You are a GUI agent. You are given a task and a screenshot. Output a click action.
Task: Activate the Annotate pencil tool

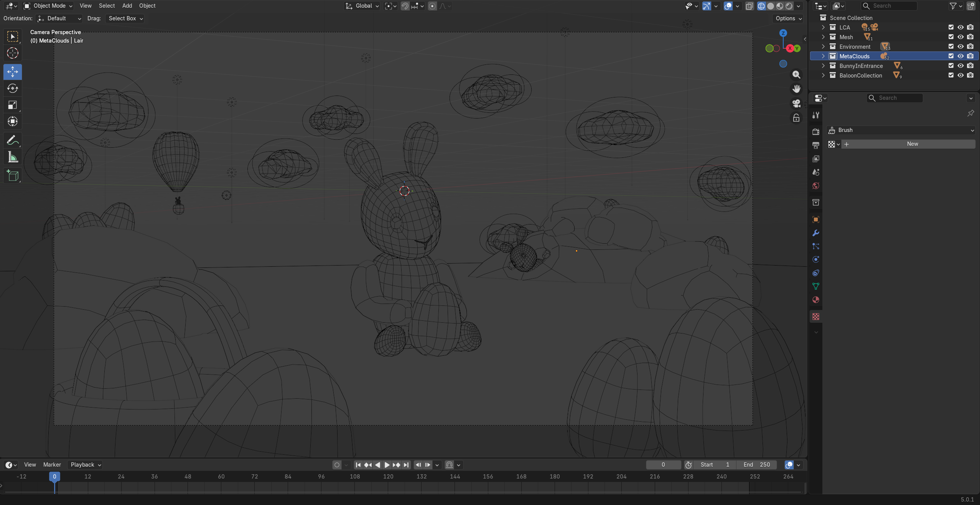coord(12,140)
